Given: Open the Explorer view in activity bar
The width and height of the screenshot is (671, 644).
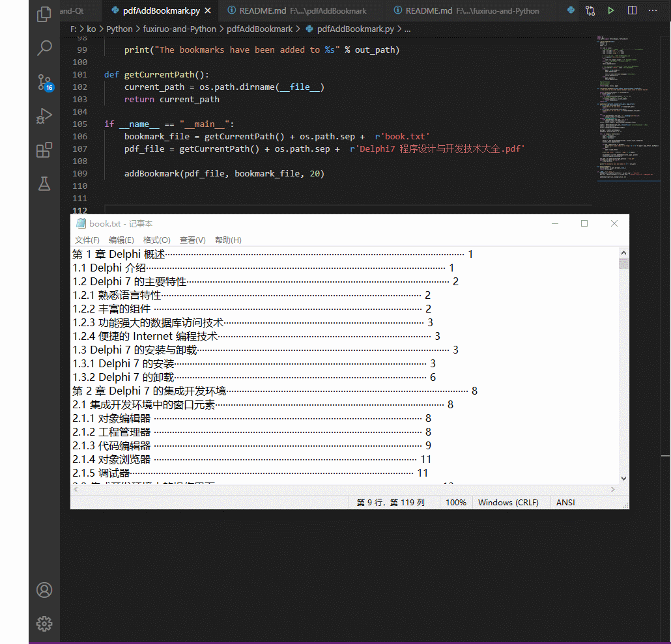Looking at the screenshot, I should tap(44, 14).
